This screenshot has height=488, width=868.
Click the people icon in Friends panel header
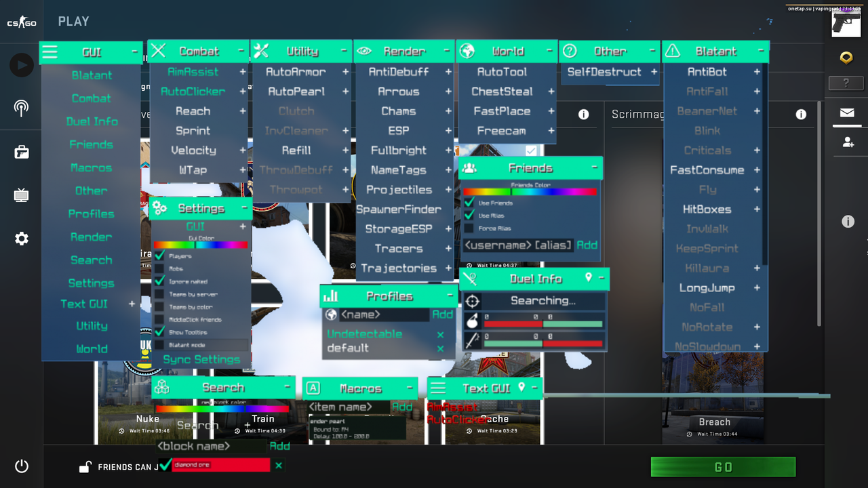[x=469, y=168]
